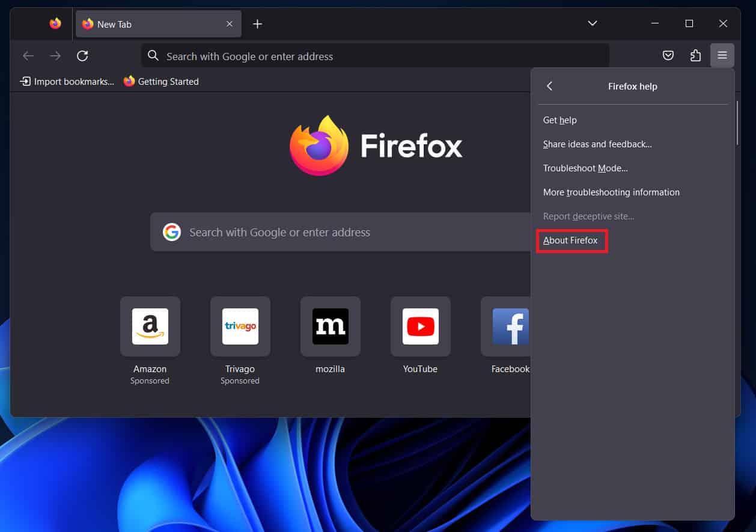This screenshot has width=756, height=532.
Task: Open a new tab with plus button
Action: pyautogui.click(x=257, y=24)
